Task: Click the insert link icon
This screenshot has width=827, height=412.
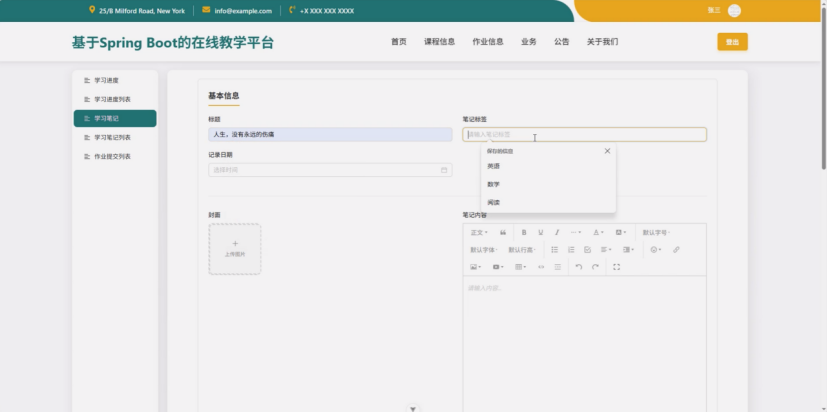Action: (676, 250)
